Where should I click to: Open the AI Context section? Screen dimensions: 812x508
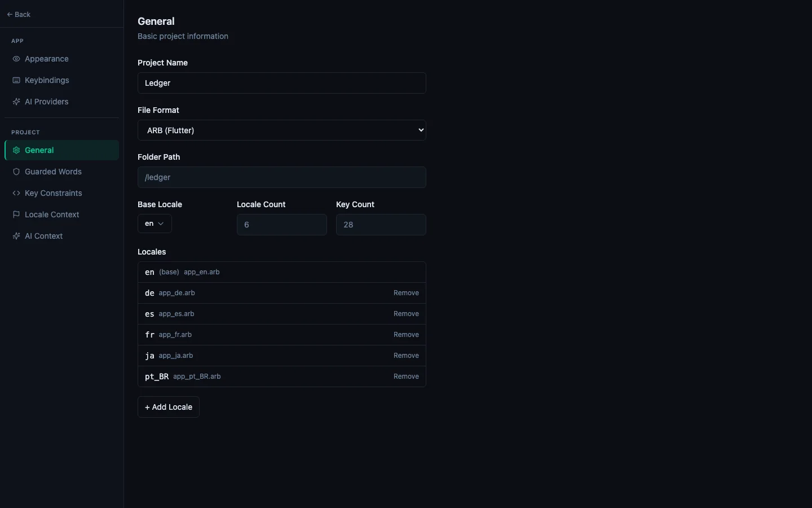pyautogui.click(x=62, y=236)
